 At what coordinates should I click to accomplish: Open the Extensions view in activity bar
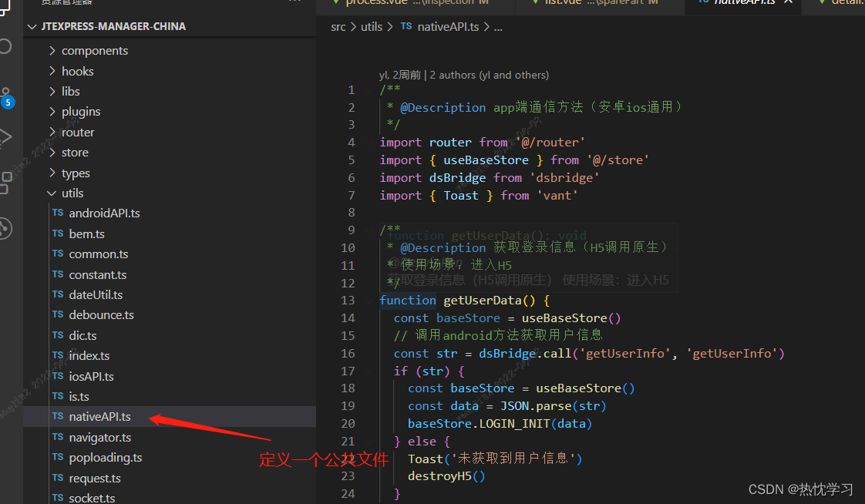5,183
